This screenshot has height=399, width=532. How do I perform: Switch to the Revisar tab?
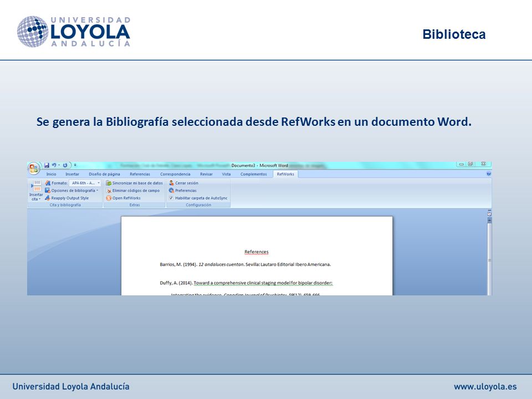(x=206, y=174)
